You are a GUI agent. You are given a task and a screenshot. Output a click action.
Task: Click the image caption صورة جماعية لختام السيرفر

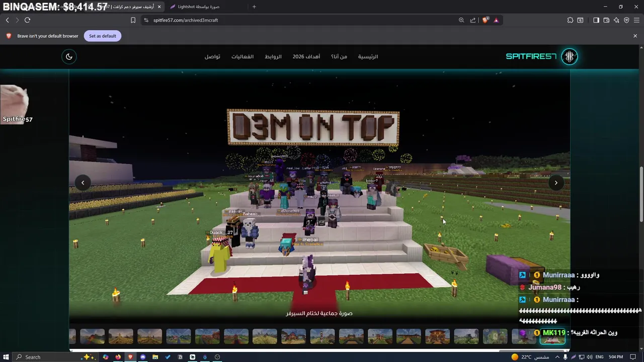(319, 313)
